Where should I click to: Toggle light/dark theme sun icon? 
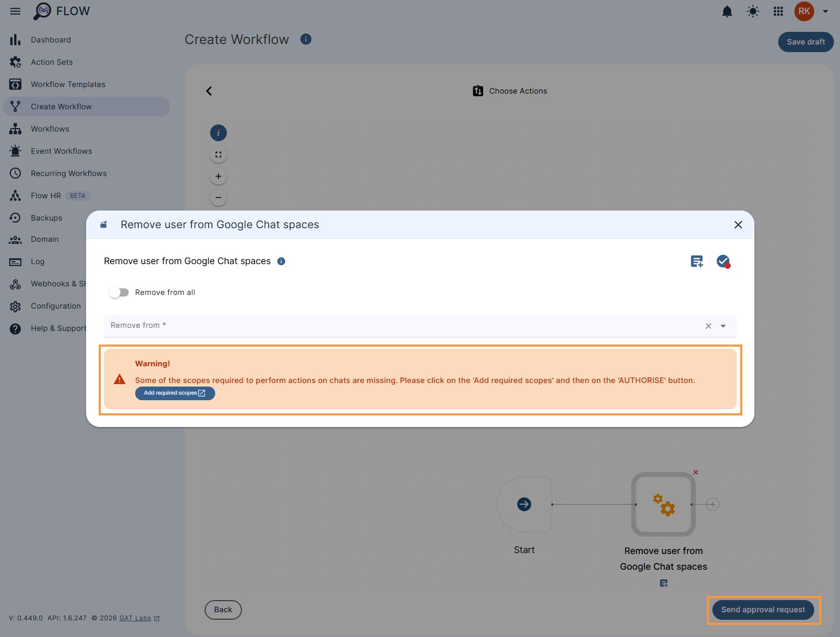coord(753,11)
